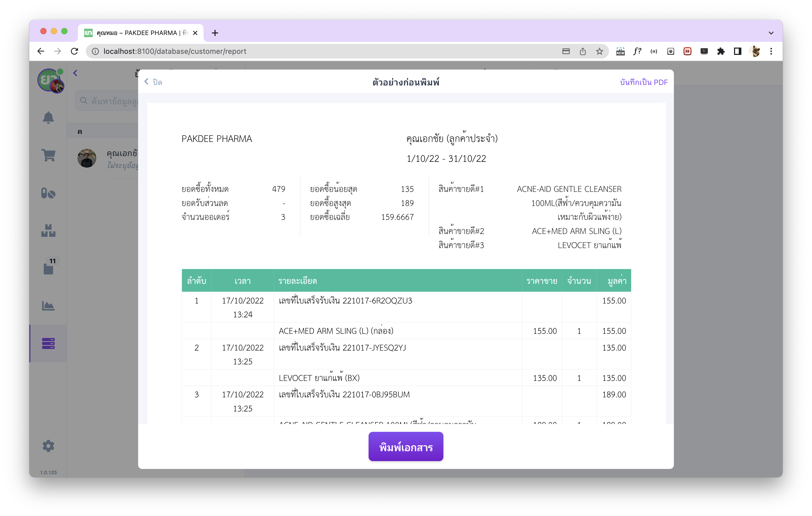Screen dimensions: 812x516
Task: Click the date range 1/10/22 - 31/10/22
Action: (446, 158)
